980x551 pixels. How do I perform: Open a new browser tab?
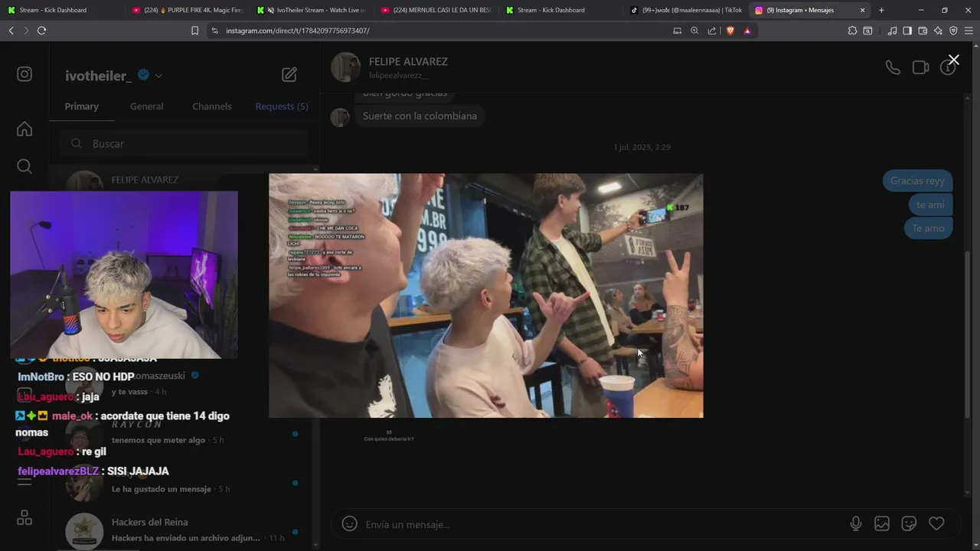[881, 10]
